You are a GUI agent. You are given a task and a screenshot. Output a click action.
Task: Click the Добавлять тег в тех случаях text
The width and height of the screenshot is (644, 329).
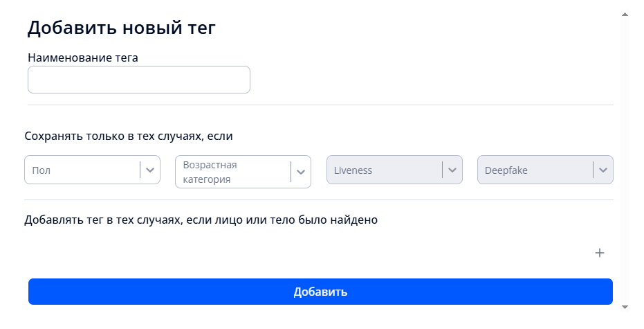[201, 220]
